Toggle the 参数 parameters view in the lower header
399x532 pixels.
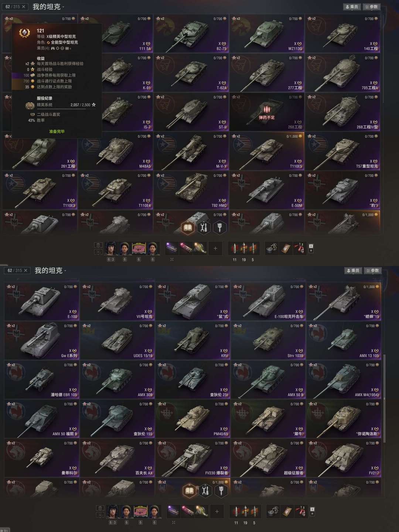pos(373,270)
